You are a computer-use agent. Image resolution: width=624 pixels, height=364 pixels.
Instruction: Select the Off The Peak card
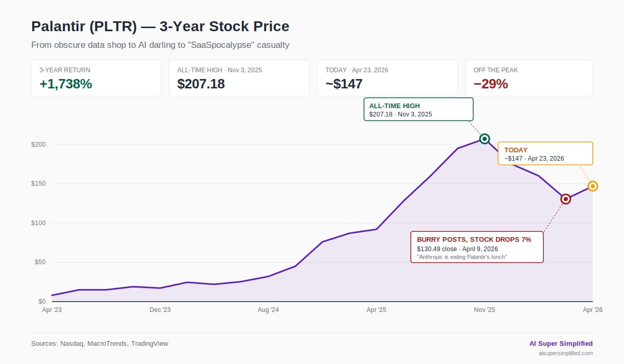(529, 78)
